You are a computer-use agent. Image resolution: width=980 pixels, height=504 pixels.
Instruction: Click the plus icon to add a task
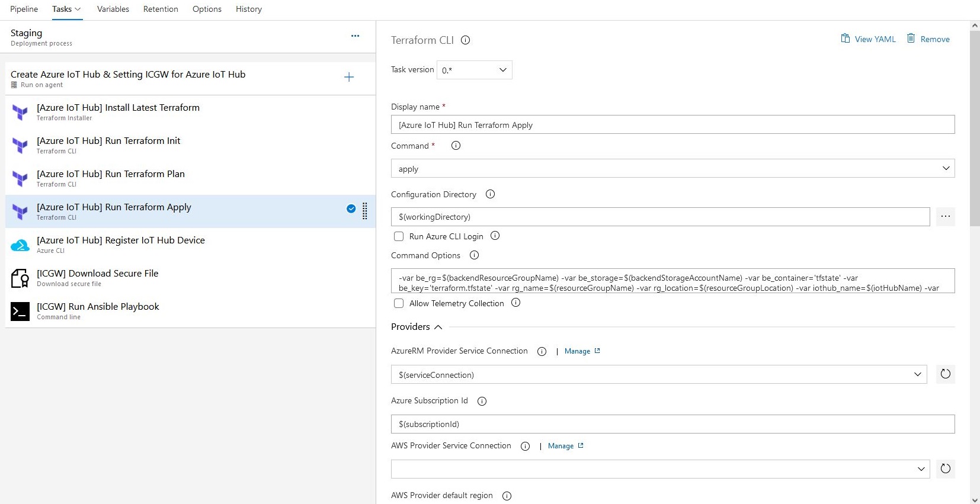349,77
